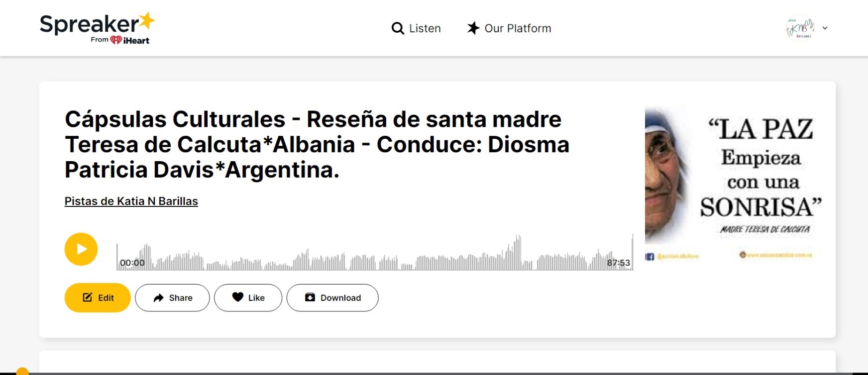
Task: Open the Listen menu
Action: 425,28
